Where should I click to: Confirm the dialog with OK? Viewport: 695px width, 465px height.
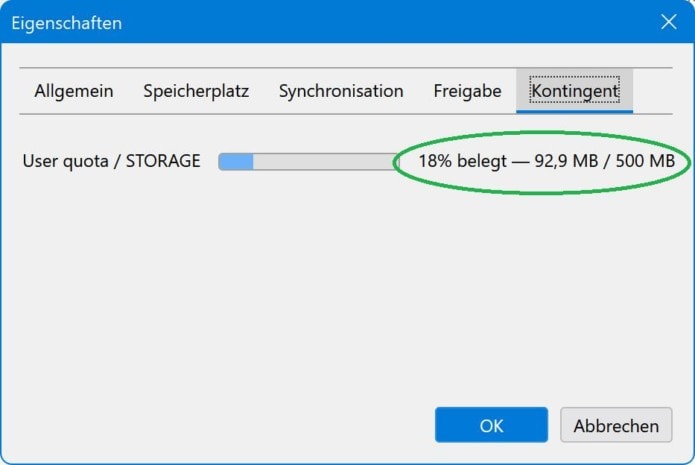coord(491,425)
